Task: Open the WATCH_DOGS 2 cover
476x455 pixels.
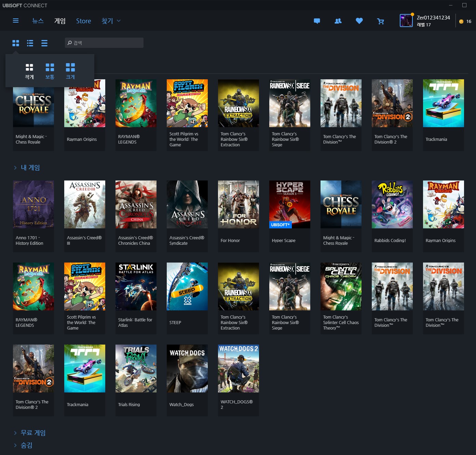Action: click(239, 369)
